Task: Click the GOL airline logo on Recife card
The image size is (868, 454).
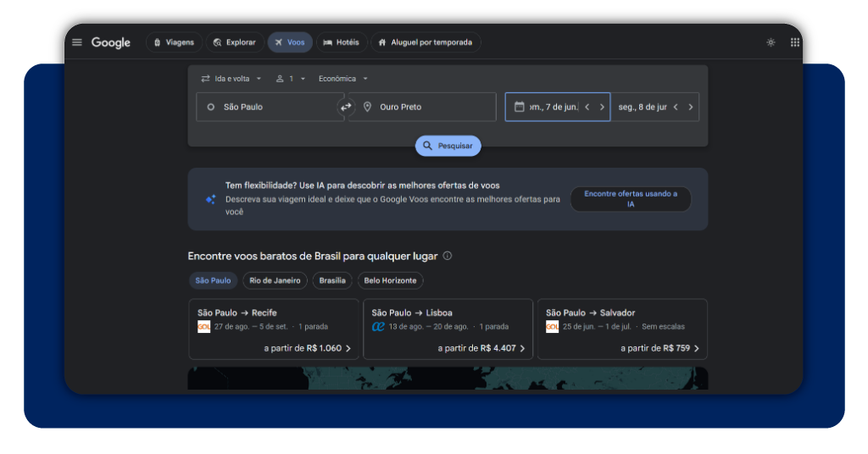Action: click(x=203, y=327)
